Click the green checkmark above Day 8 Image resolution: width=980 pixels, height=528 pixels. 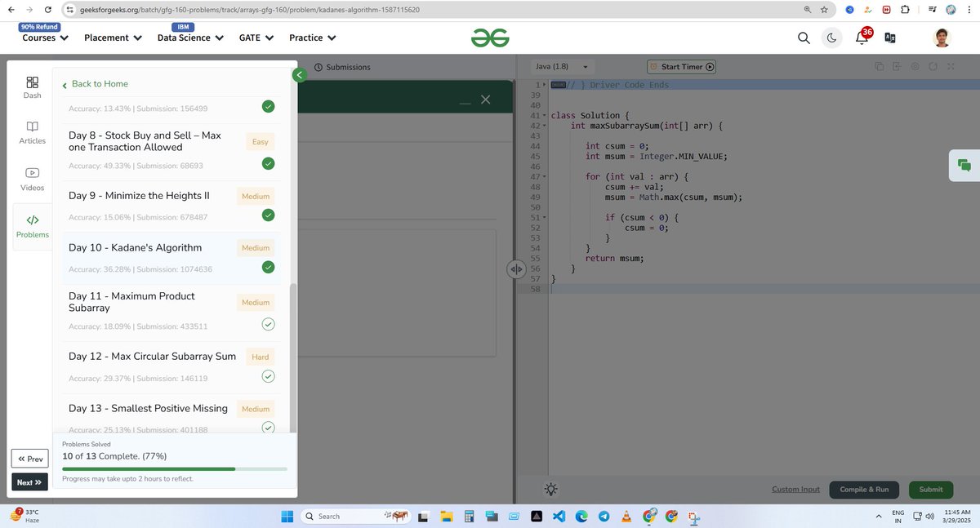pyautogui.click(x=268, y=106)
